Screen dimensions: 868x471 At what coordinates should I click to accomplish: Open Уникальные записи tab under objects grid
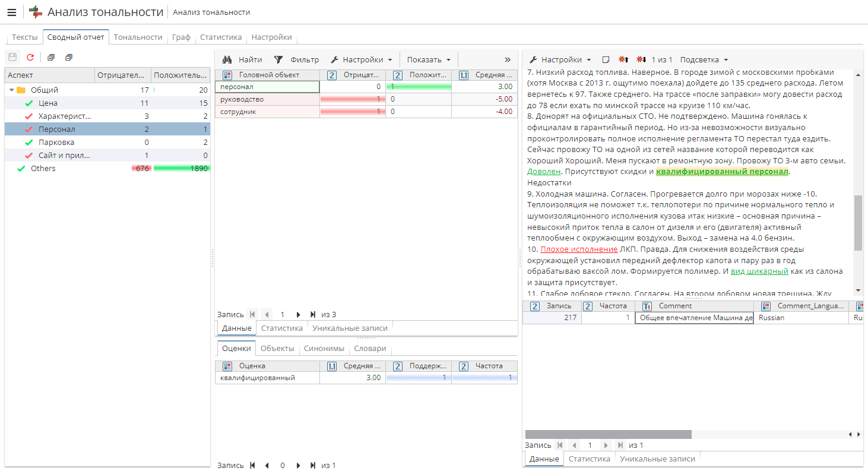pyautogui.click(x=350, y=328)
